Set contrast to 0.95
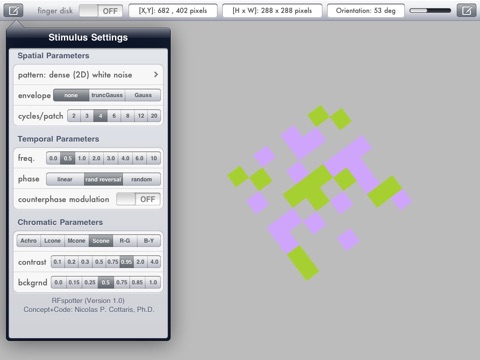The width and height of the screenshot is (480, 360). pos(126,262)
